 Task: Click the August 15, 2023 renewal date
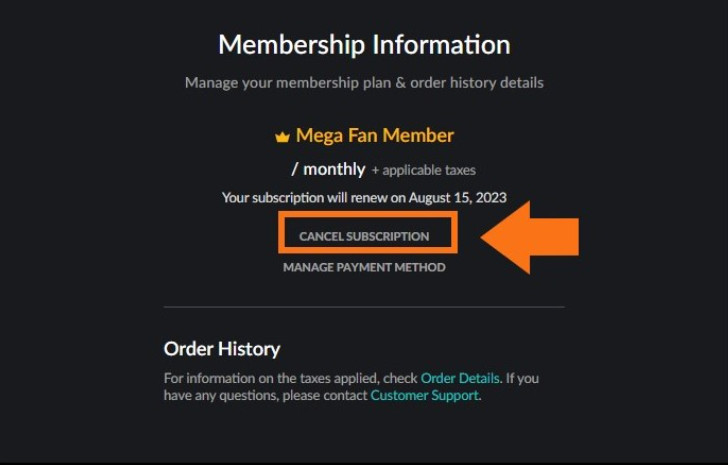[x=457, y=198]
